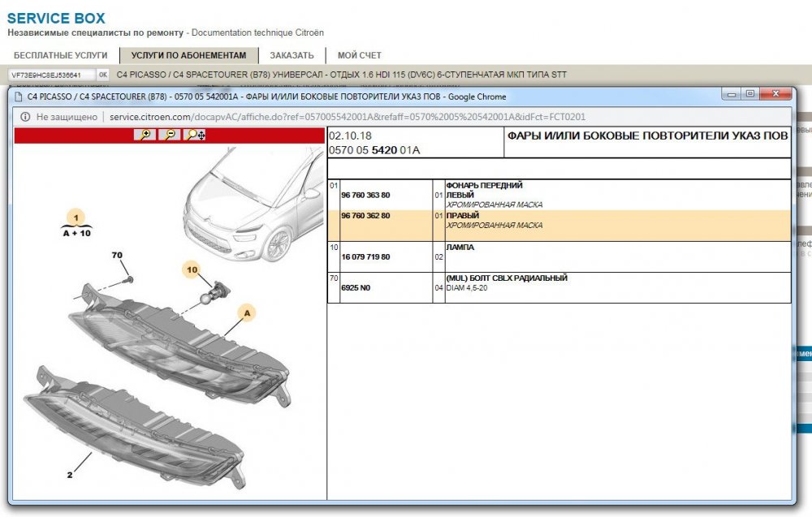Switch to УСЛУГИ ПО АБОНЕМЕНТАМ tab
This screenshot has height=517, width=812.
[189, 55]
